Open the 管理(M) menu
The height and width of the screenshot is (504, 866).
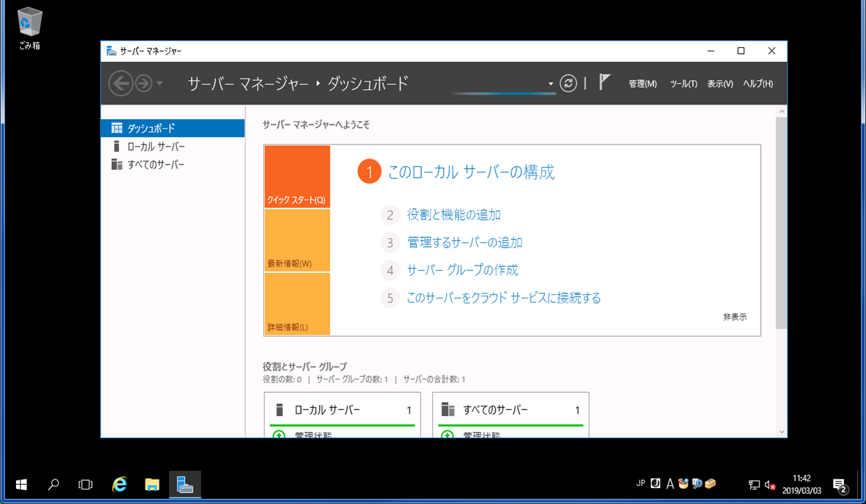pyautogui.click(x=641, y=84)
